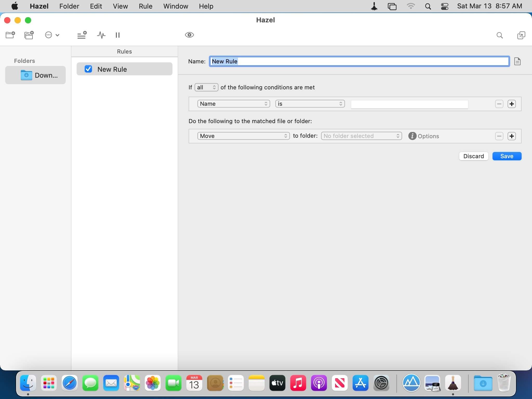Screen dimensions: 532x399
Task: Click the Options info icon
Action: [412, 136]
